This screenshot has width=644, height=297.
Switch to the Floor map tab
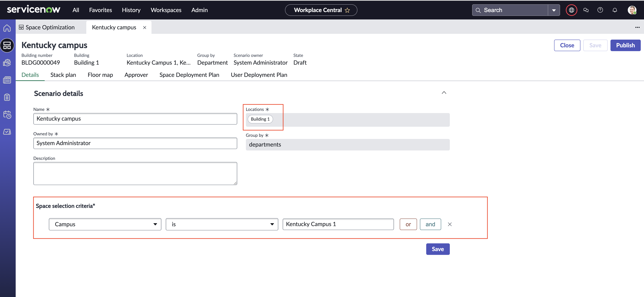click(100, 75)
